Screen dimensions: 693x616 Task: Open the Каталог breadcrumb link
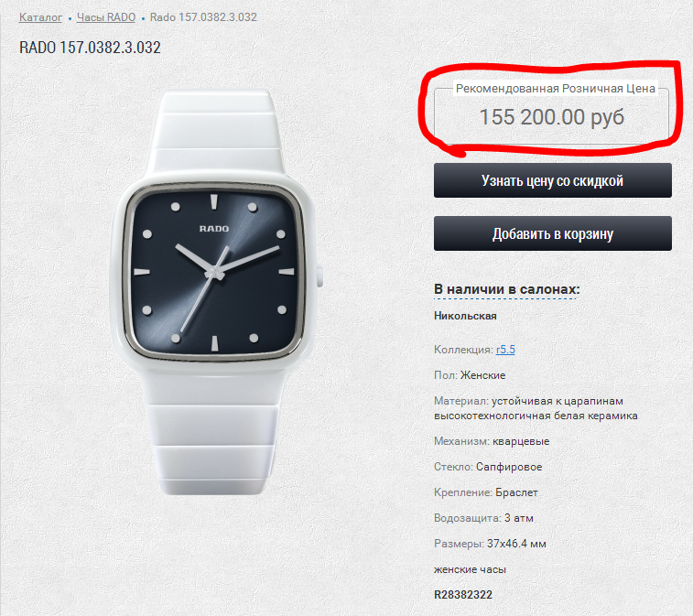[x=40, y=17]
